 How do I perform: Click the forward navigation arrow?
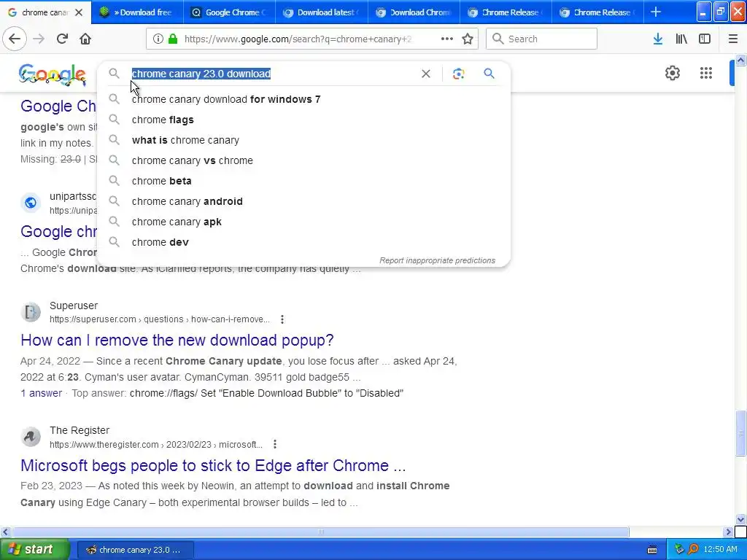pyautogui.click(x=39, y=39)
